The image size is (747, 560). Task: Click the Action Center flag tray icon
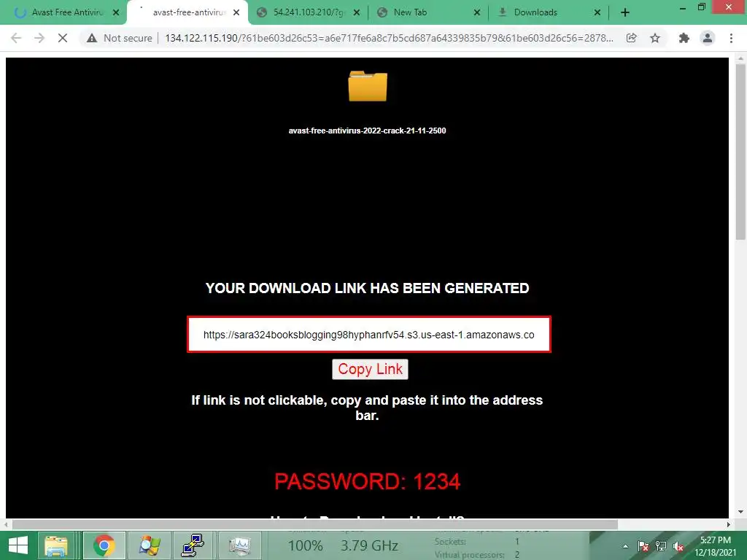click(643, 546)
